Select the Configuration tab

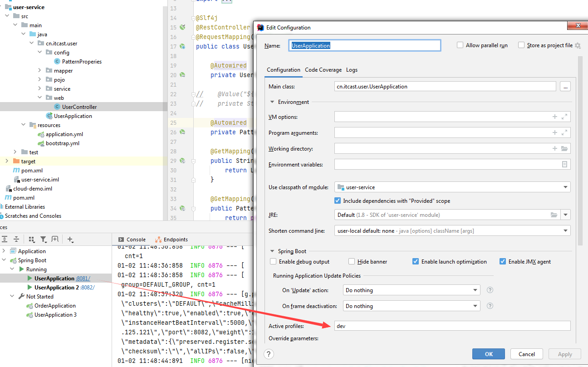[x=284, y=70]
